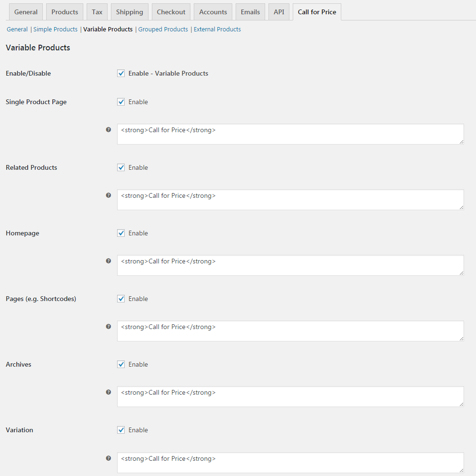Open External Products section link
The height and width of the screenshot is (476, 476).
coord(217,29)
